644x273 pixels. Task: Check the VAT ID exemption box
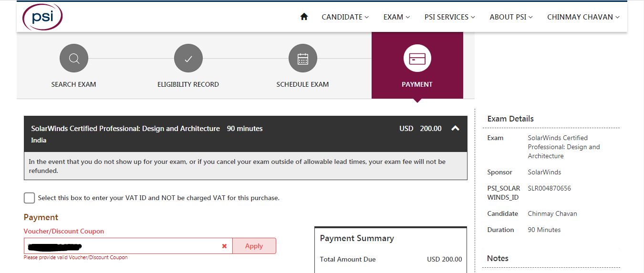click(29, 198)
